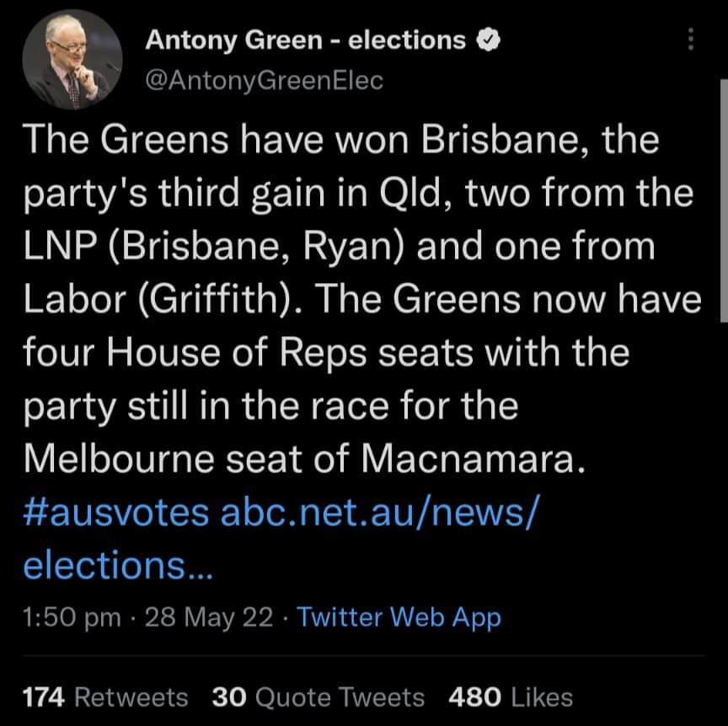Click the truncated elections… link text
Viewport: 728px width, 726px height.
pos(118,564)
